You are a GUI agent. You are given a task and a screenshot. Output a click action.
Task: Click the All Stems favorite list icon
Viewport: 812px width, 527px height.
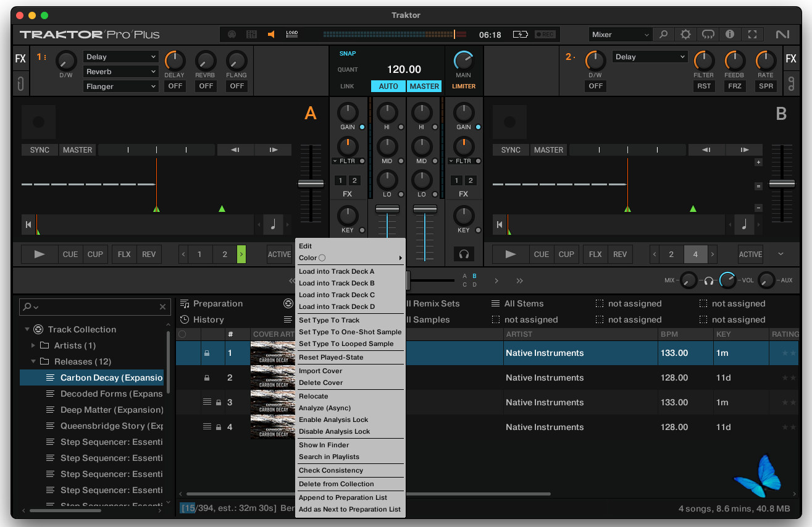[495, 304]
